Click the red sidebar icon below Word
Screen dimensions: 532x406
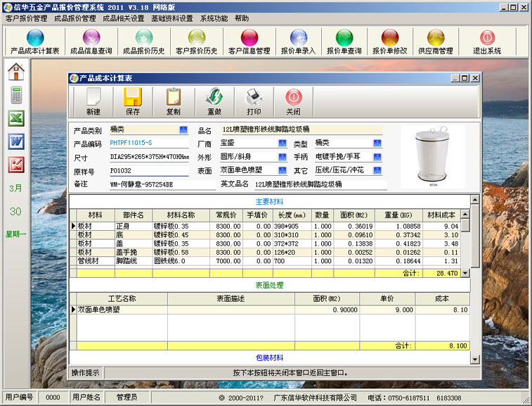point(16,165)
